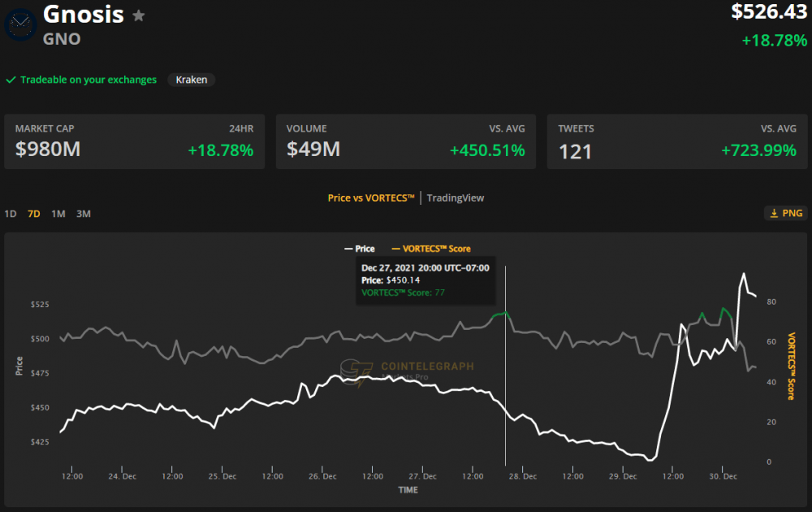
Task: Click the 40 VORTECS score axis label
Action: (771, 382)
